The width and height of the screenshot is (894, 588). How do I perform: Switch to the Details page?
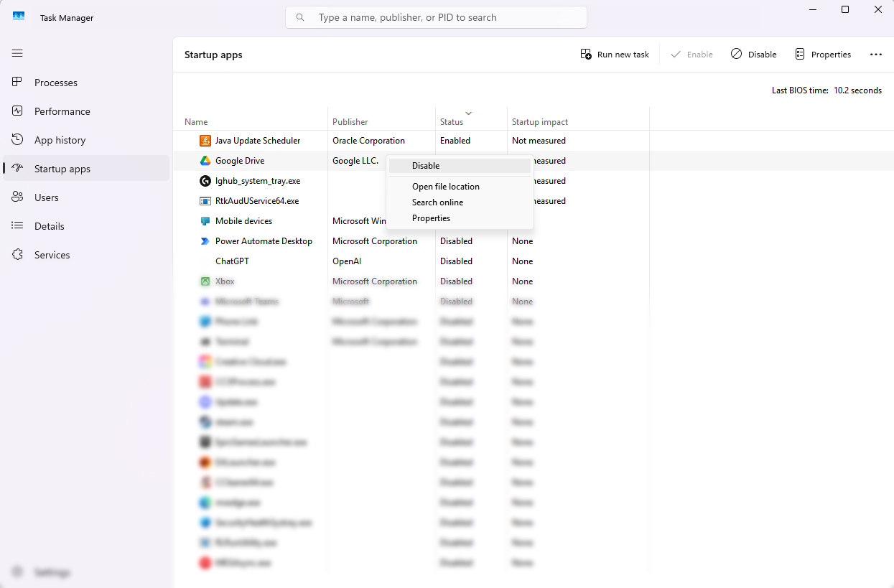click(x=86, y=226)
